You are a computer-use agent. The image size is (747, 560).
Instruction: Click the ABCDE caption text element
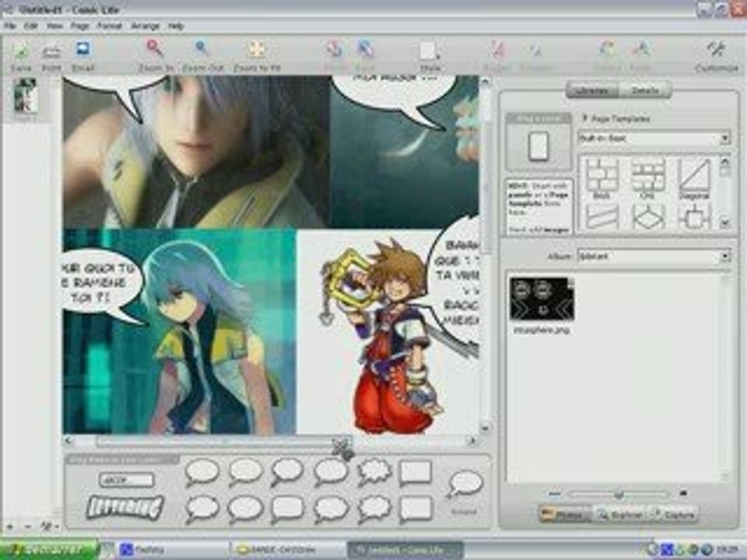pyautogui.click(x=126, y=480)
